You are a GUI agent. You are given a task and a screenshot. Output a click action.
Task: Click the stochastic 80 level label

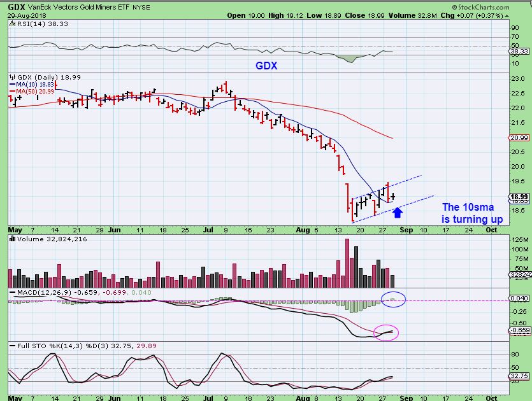coord(515,355)
